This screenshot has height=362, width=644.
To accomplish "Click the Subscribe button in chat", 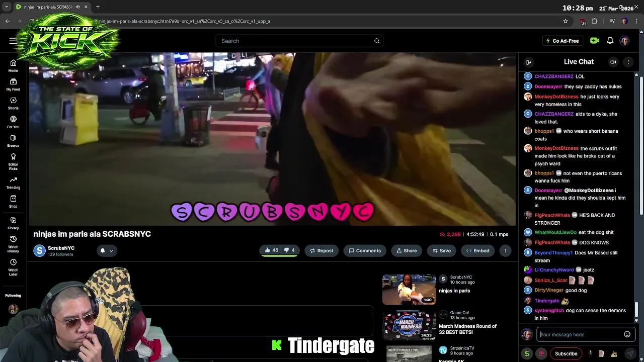I will [x=566, y=353].
